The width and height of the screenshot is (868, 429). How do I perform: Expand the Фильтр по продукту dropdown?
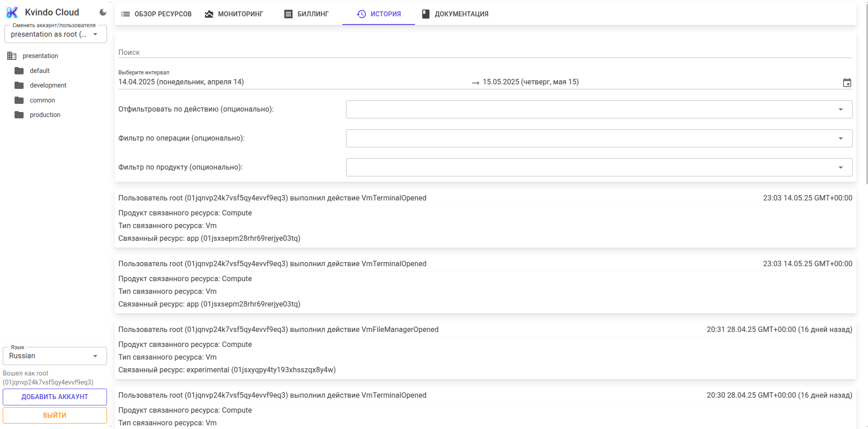[x=599, y=167]
